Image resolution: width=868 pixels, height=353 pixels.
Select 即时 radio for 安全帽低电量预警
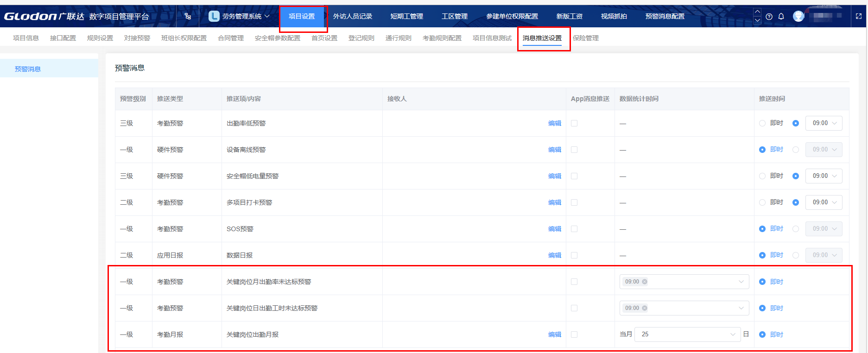point(762,176)
